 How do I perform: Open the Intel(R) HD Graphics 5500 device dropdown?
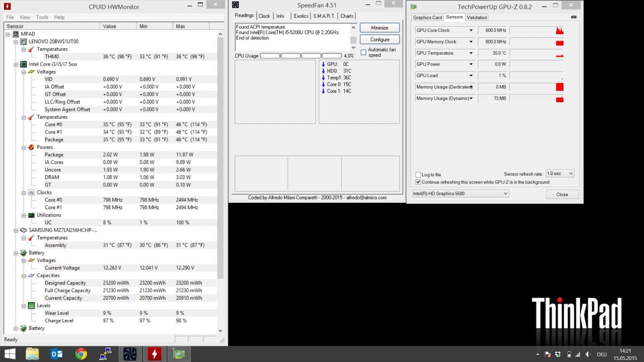[460, 193]
